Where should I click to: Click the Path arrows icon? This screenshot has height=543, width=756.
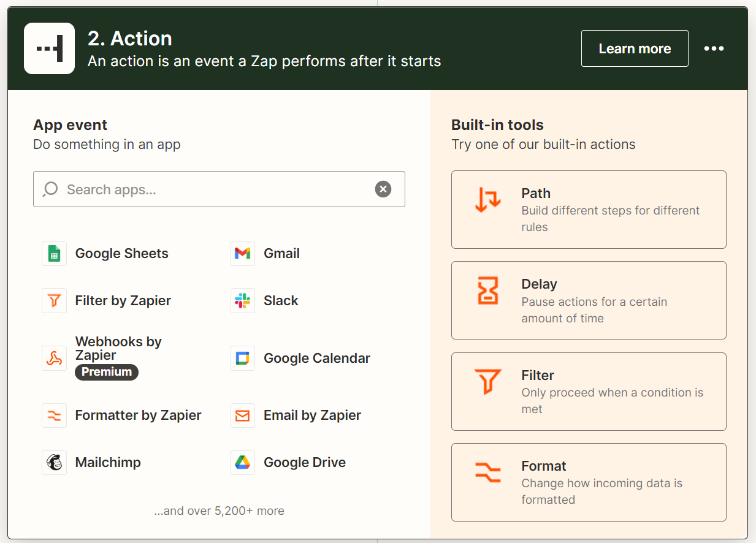point(488,200)
